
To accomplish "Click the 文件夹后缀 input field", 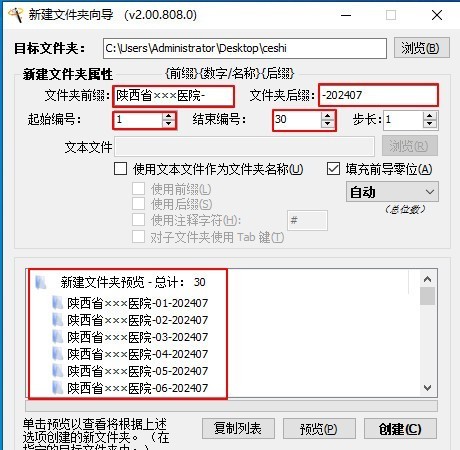I will tap(378, 95).
